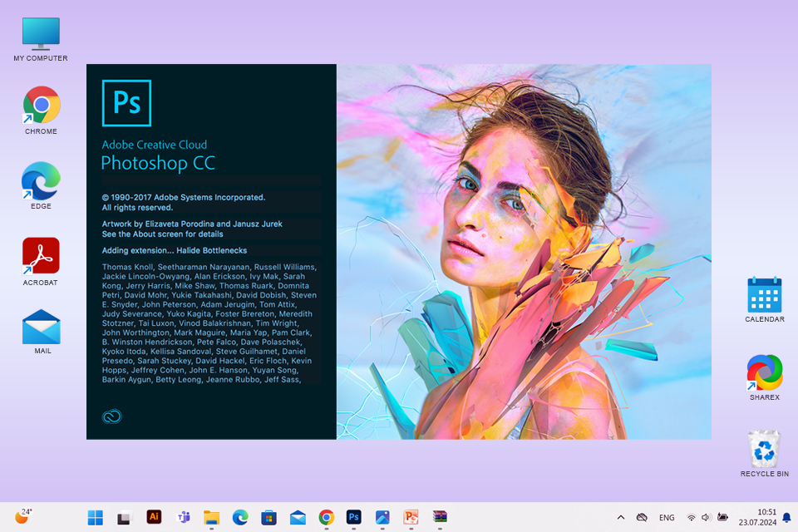Viewport: 798px width, 532px height.
Task: Click the Creative Cloud icon on the splash screen
Action: click(112, 416)
